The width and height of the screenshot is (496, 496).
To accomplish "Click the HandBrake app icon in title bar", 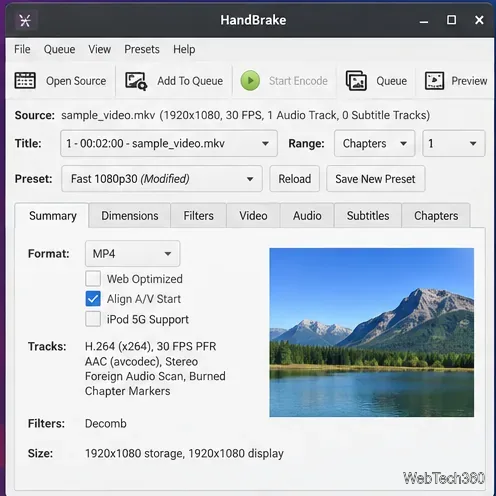I will tap(25, 21).
